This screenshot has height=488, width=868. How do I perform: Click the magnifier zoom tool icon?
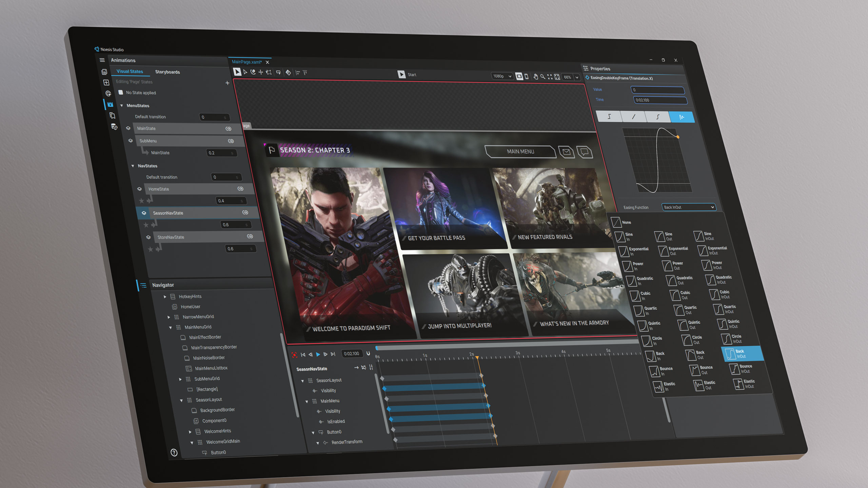[x=542, y=77]
